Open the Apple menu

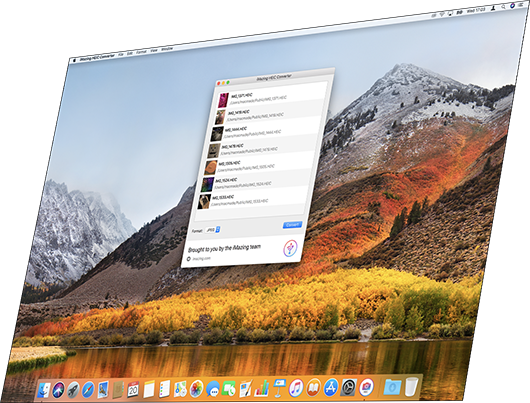74,60
